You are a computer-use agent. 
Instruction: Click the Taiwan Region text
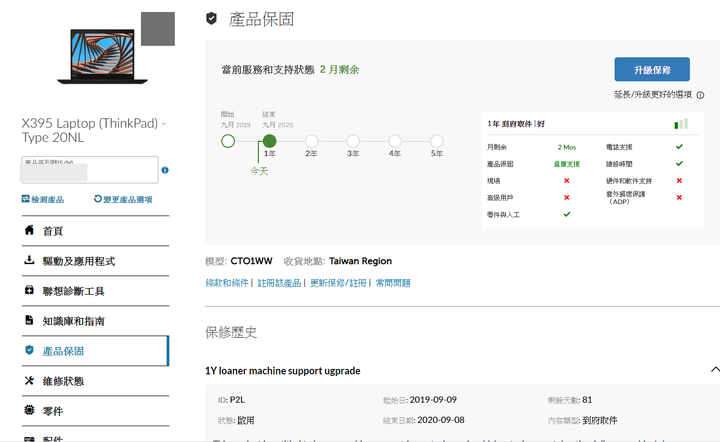[x=360, y=261]
